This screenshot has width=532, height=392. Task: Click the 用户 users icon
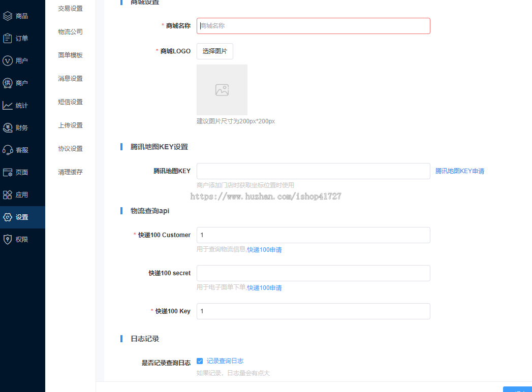click(x=8, y=61)
